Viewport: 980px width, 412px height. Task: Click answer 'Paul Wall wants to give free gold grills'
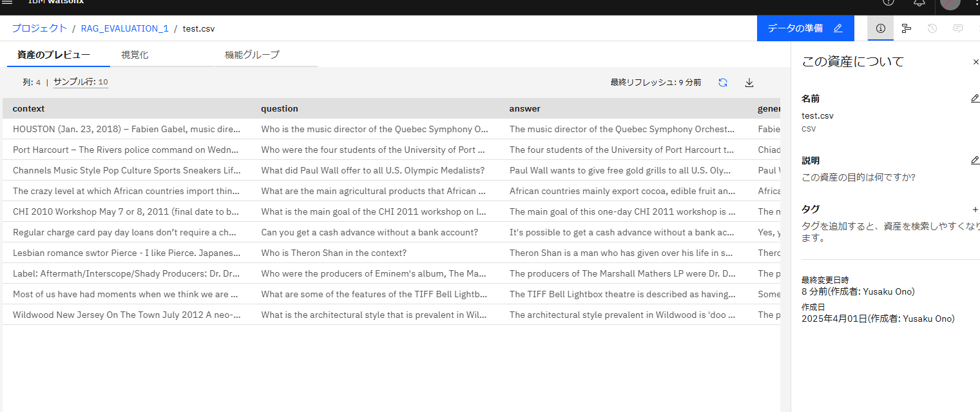623,170
